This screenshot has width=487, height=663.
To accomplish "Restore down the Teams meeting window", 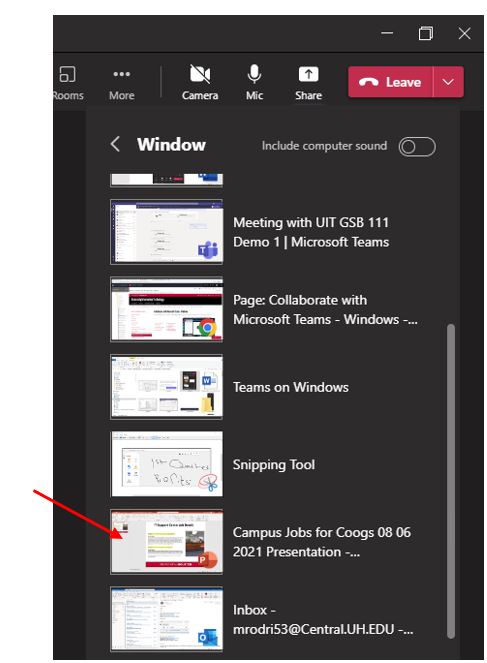I will [x=426, y=33].
